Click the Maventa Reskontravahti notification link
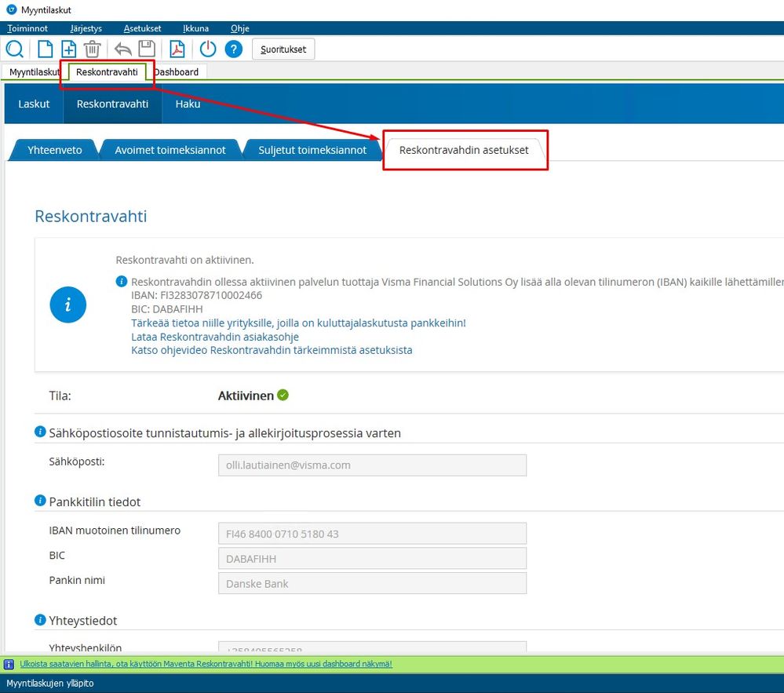Viewport: 784px width, 693px height. point(206,664)
